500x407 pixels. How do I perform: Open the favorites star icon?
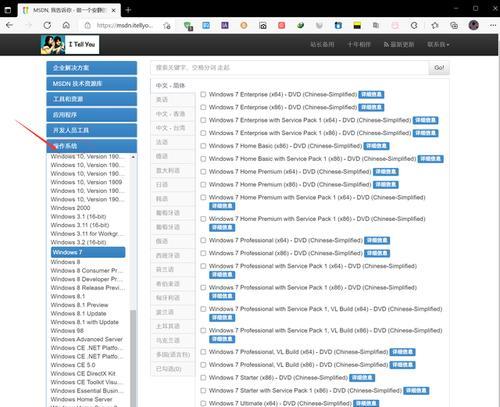click(435, 25)
